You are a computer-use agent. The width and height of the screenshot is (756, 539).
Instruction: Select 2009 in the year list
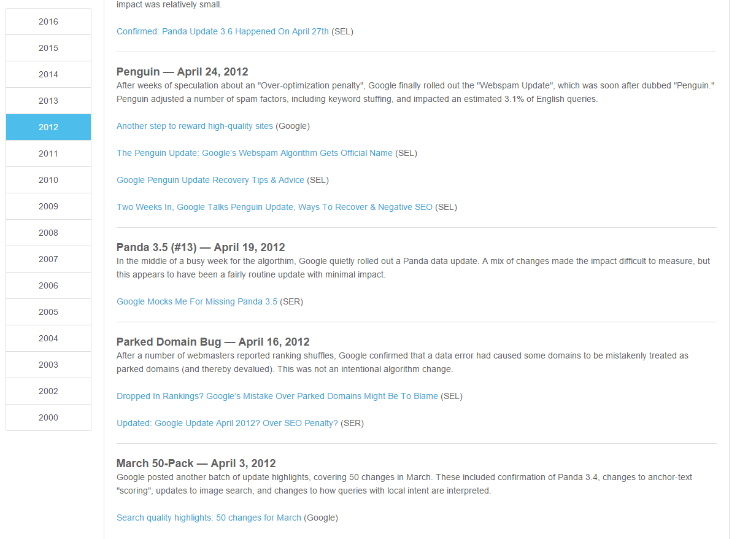[x=48, y=206]
